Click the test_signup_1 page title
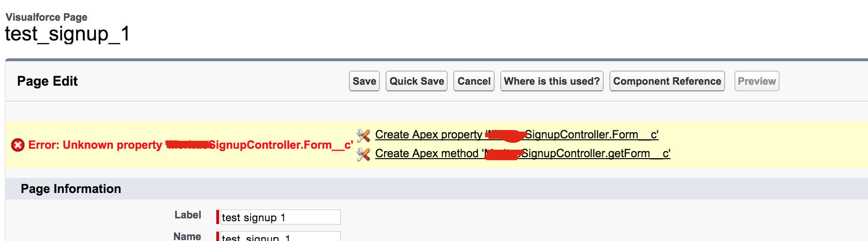 [x=67, y=34]
